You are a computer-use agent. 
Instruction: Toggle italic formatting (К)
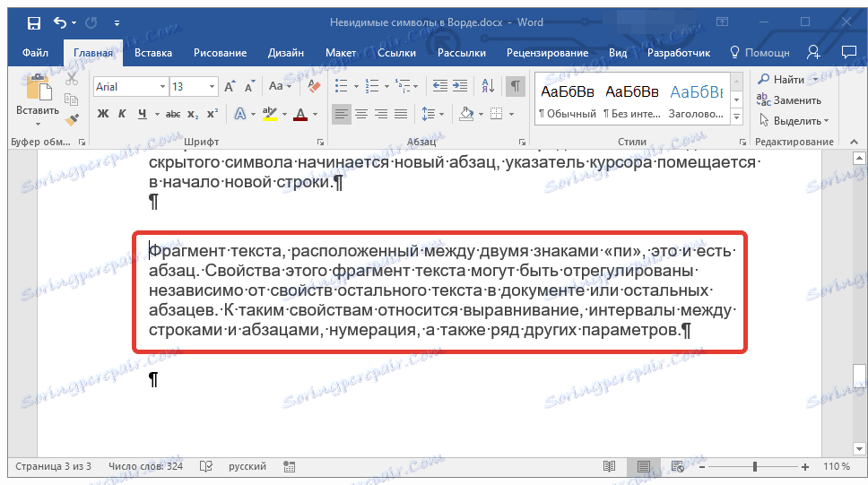(x=122, y=114)
